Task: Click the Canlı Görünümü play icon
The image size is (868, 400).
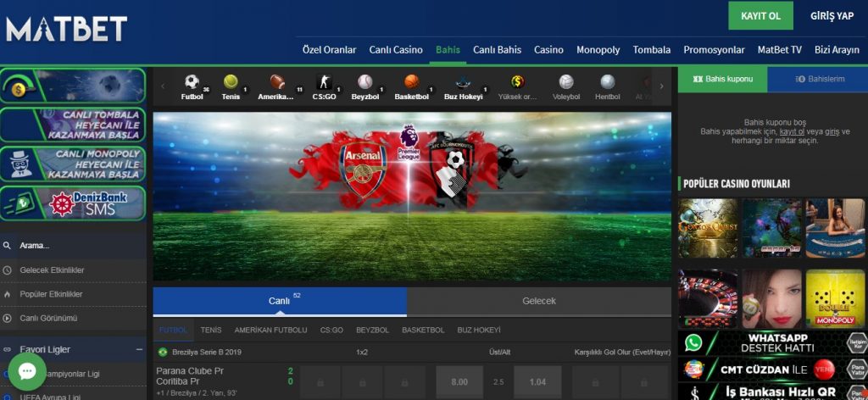Action: (7, 318)
